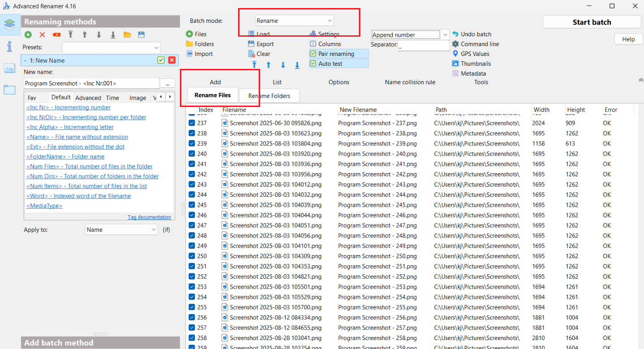644x349 pixels.
Task: Open the image view icon in left sidebar
Action: pos(9,68)
